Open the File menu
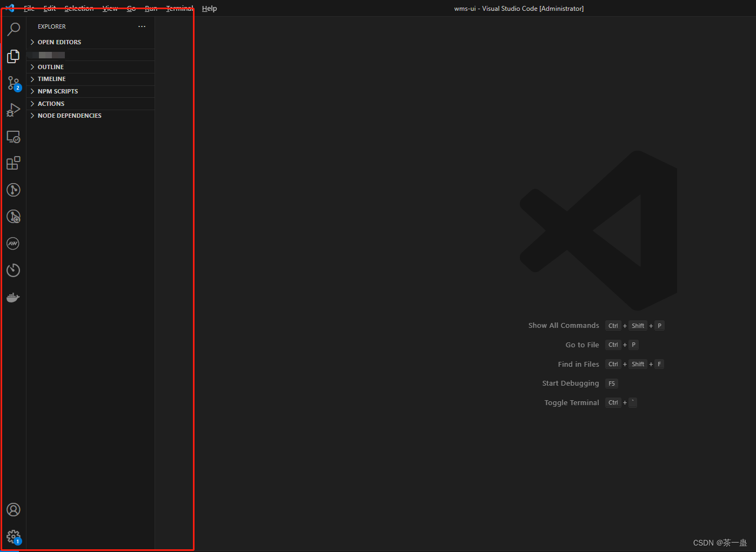 click(29, 9)
